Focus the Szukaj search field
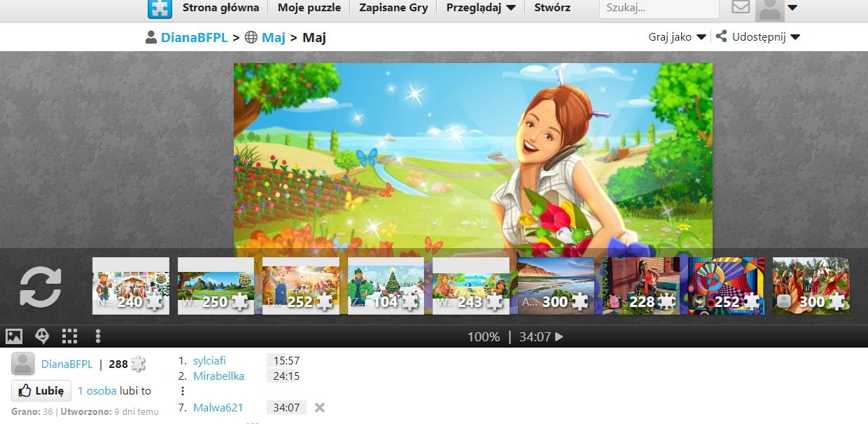 point(659,8)
